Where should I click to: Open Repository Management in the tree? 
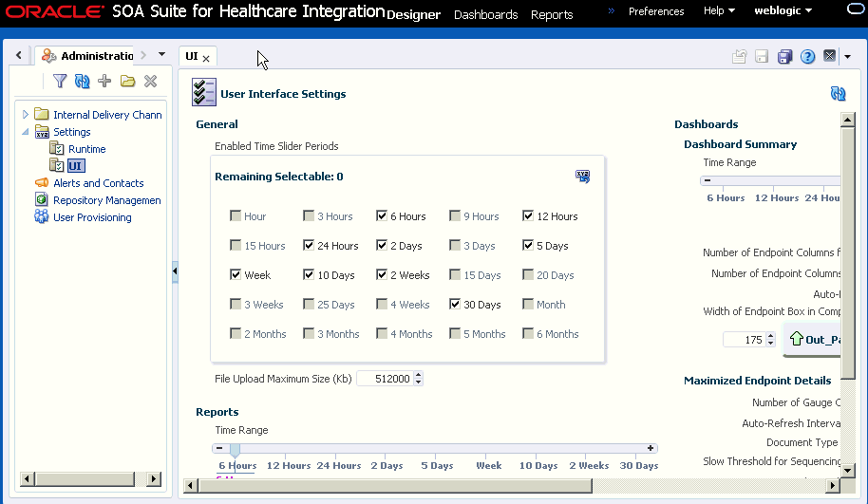click(106, 200)
